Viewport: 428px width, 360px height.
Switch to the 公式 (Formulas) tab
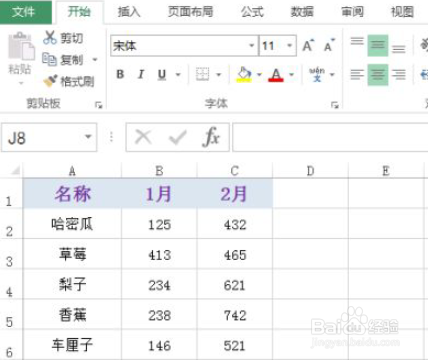pyautogui.click(x=252, y=12)
